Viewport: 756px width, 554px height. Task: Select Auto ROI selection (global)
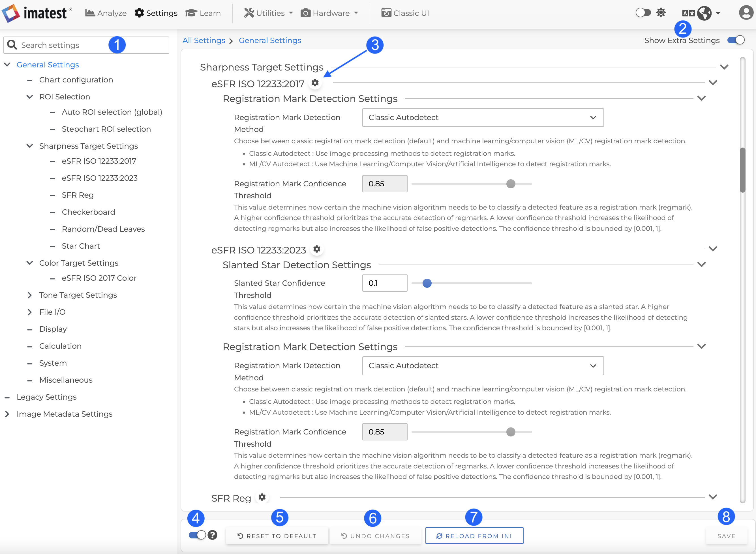pos(112,112)
